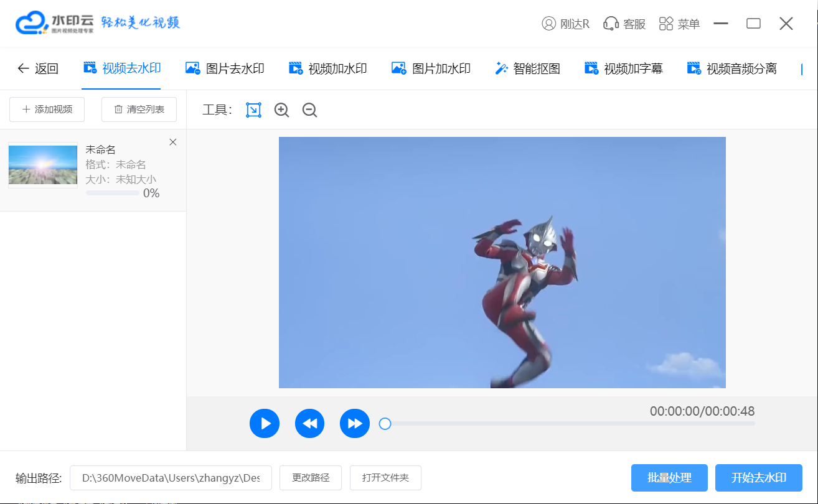Open the 智能抠图 tab
Screen dimensions: 818x504
527,68
